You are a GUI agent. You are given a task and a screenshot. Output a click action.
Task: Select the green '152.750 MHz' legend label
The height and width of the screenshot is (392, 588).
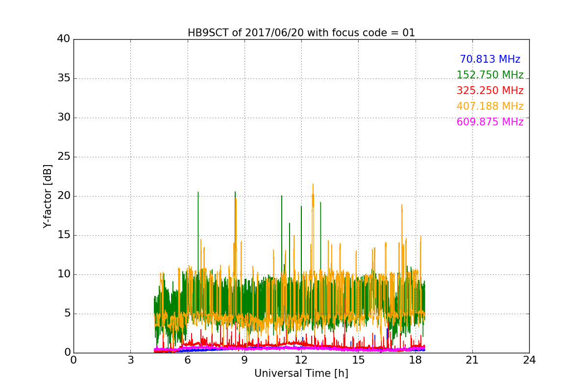[x=490, y=75]
